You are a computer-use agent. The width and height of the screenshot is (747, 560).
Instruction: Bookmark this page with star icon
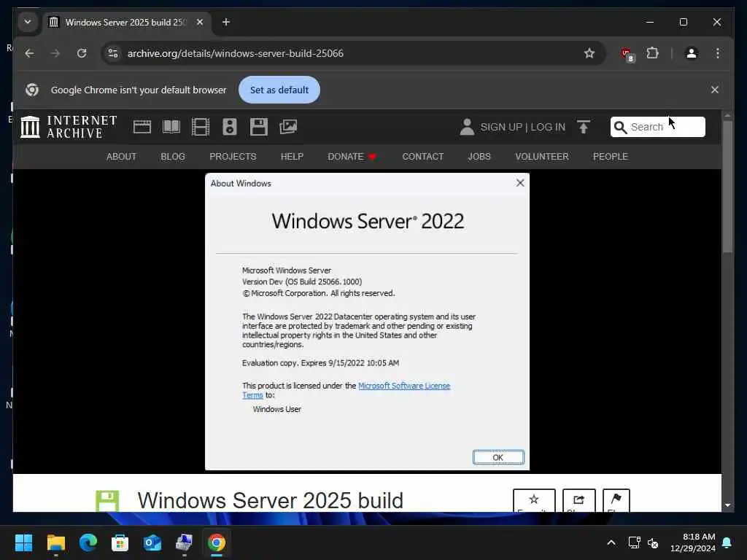point(589,53)
